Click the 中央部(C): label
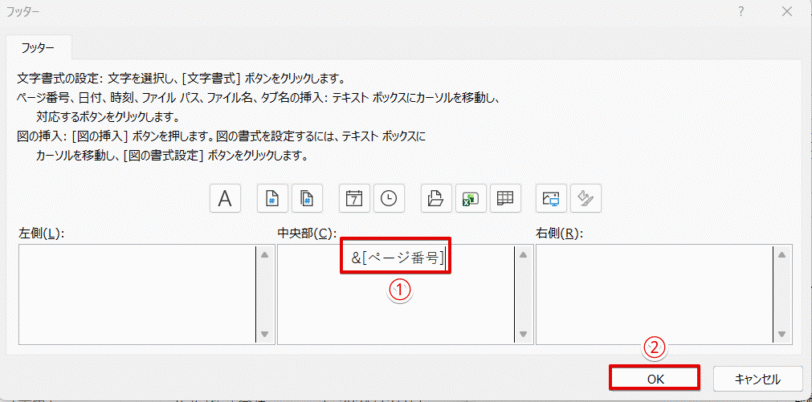 [308, 233]
